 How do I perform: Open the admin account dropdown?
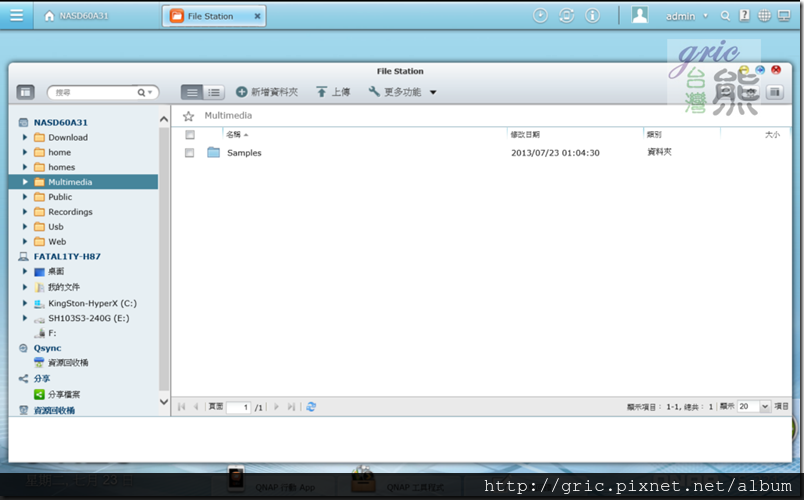tap(687, 16)
